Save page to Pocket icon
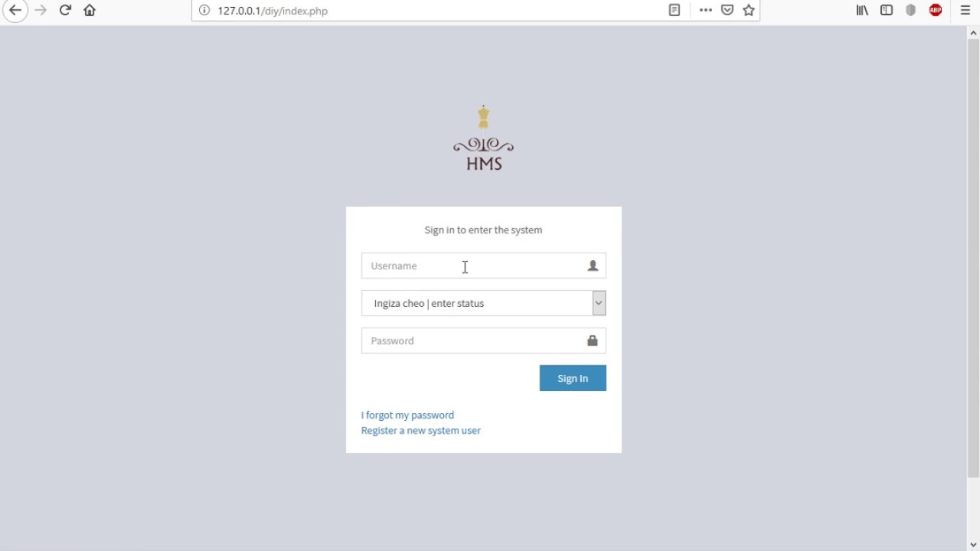Screen dimensions: 980x551 (727, 11)
